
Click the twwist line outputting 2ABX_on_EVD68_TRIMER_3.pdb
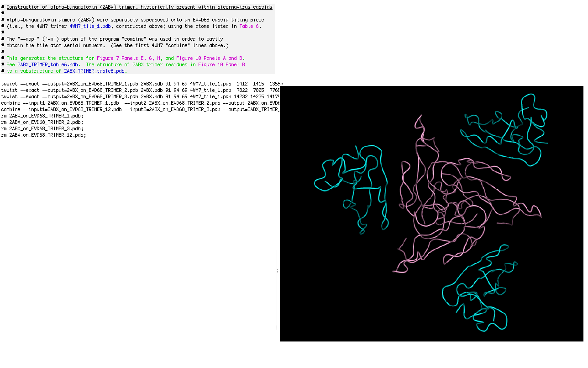click(x=141, y=96)
